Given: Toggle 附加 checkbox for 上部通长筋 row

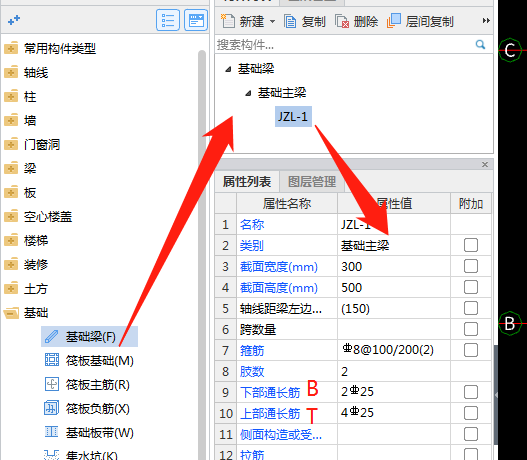Looking at the screenshot, I should [471, 413].
